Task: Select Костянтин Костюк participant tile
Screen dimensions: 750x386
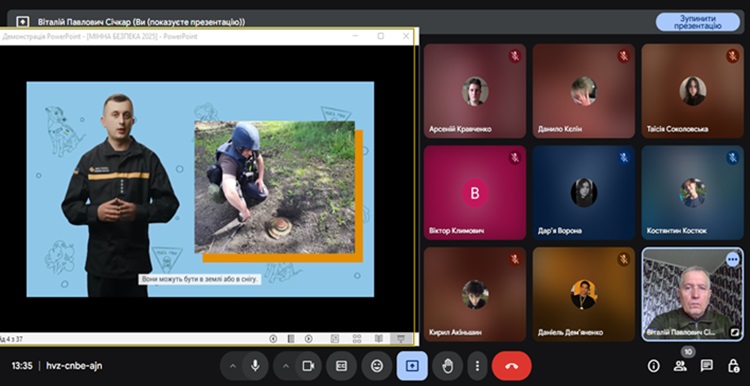Action: tap(693, 193)
